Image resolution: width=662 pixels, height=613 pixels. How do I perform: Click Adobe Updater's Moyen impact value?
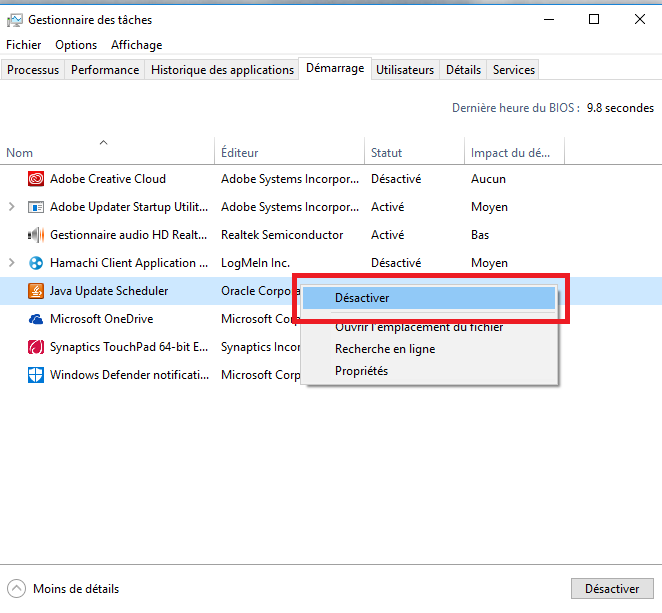[489, 207]
